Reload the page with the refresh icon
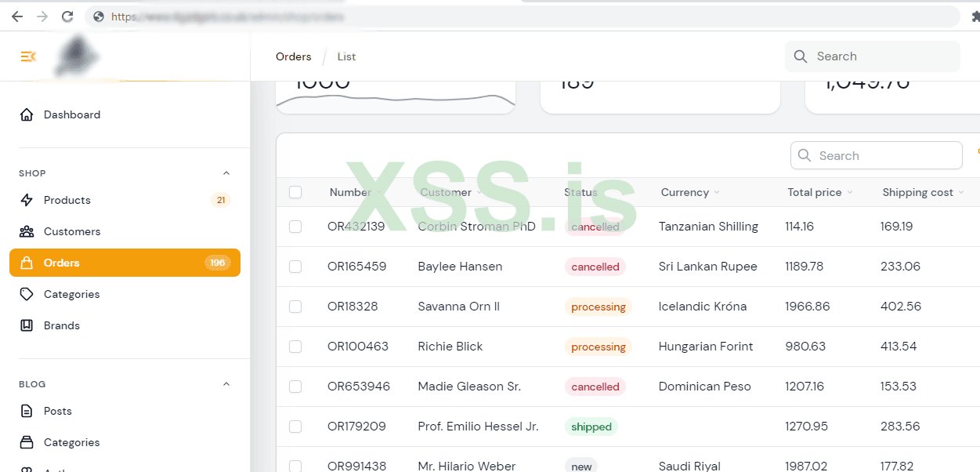The width and height of the screenshot is (980, 472). point(67,16)
